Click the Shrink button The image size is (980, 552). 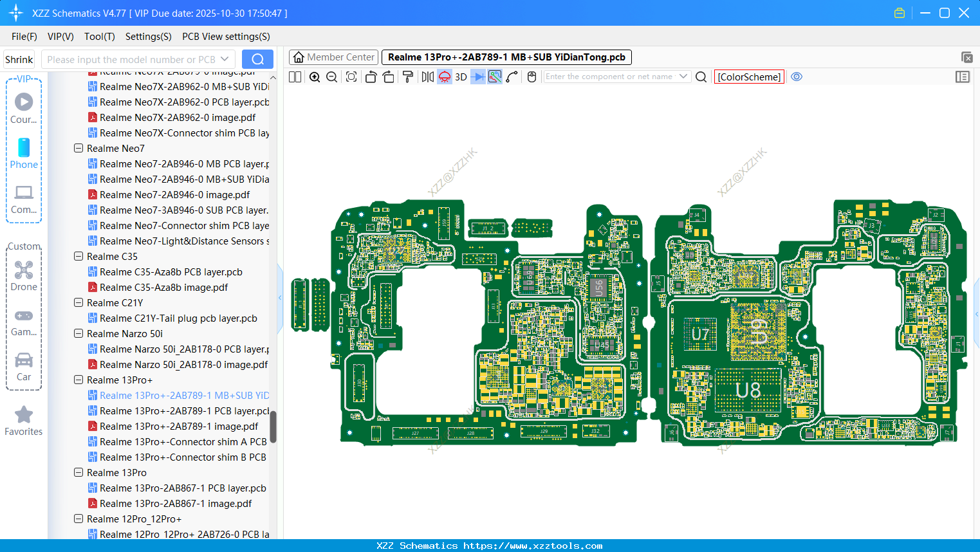click(19, 59)
